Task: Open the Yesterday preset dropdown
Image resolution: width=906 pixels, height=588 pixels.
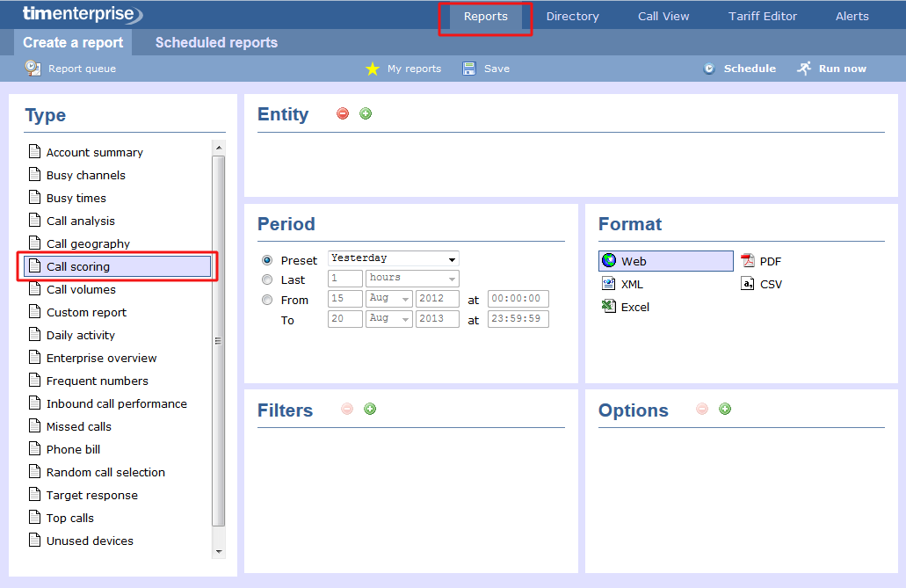Action: point(393,258)
